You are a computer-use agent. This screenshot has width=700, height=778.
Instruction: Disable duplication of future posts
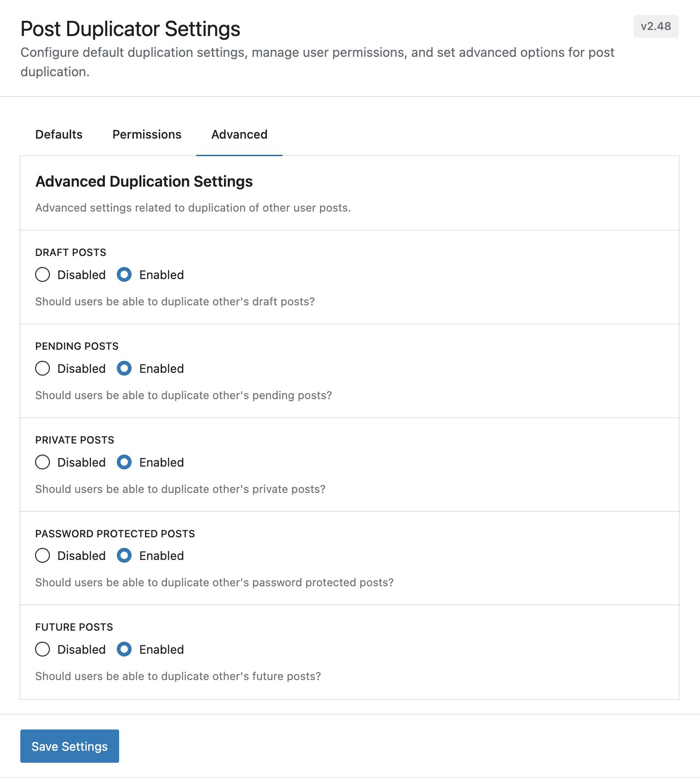click(x=42, y=649)
